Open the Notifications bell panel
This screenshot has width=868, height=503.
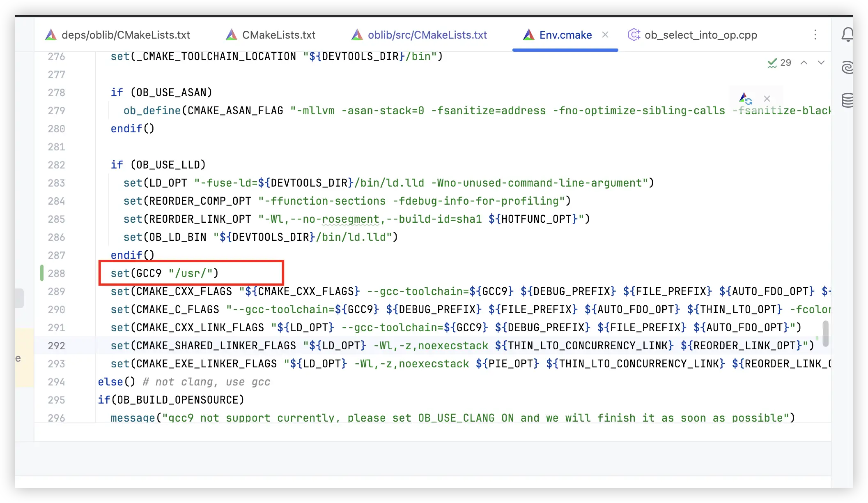pyautogui.click(x=847, y=35)
